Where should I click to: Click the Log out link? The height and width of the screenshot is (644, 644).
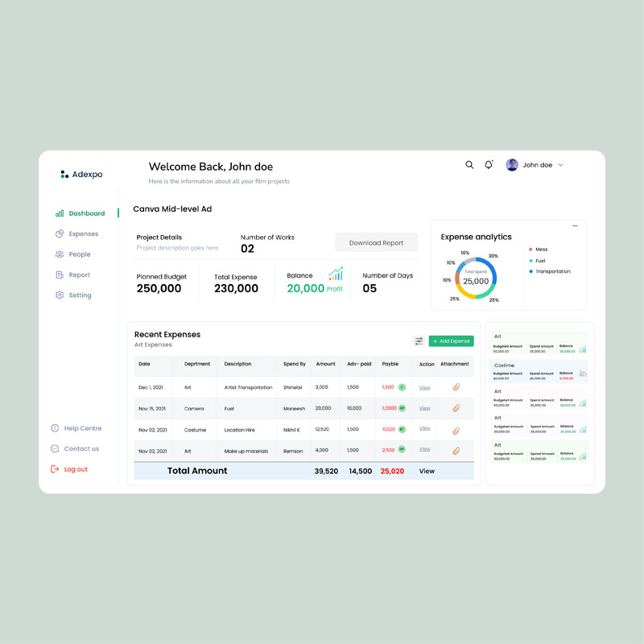click(x=75, y=469)
